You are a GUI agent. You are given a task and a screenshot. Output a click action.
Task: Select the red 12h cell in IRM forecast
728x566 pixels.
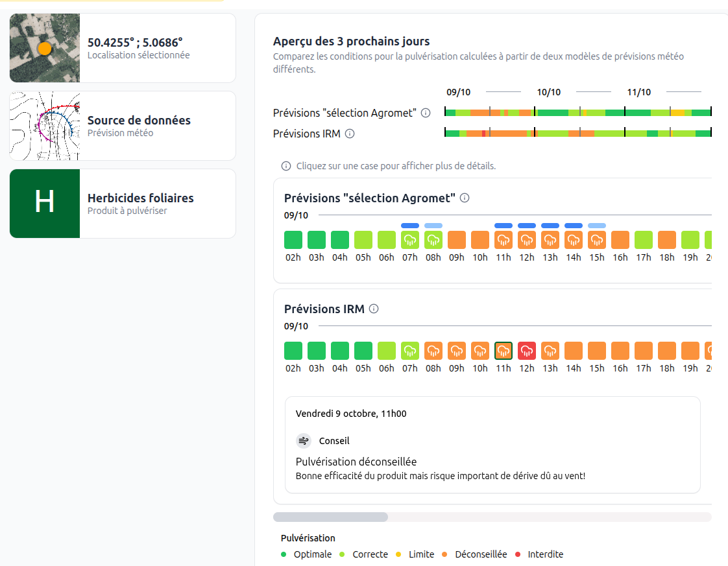pos(527,351)
